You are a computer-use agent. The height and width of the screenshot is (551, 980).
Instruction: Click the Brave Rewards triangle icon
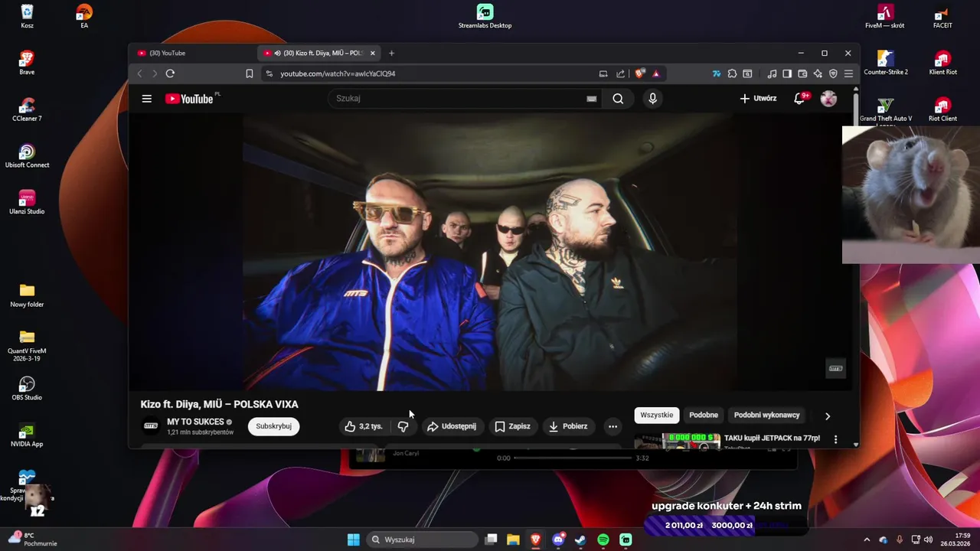pyautogui.click(x=656, y=73)
